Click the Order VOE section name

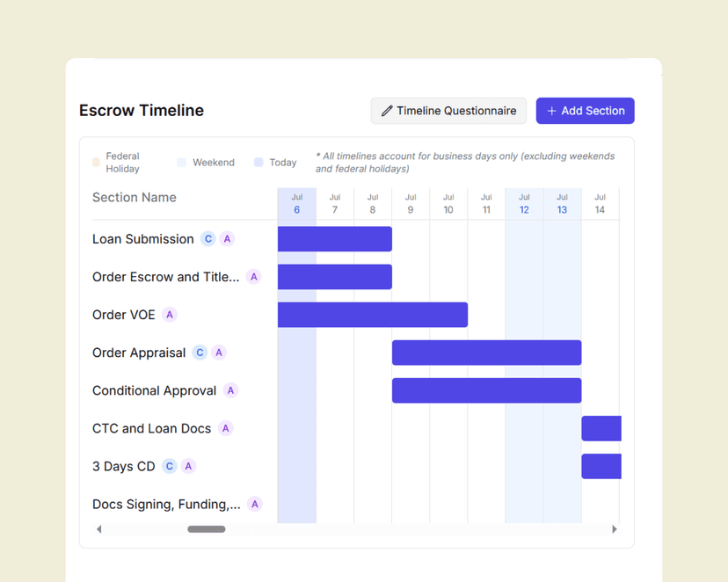pyautogui.click(x=123, y=315)
